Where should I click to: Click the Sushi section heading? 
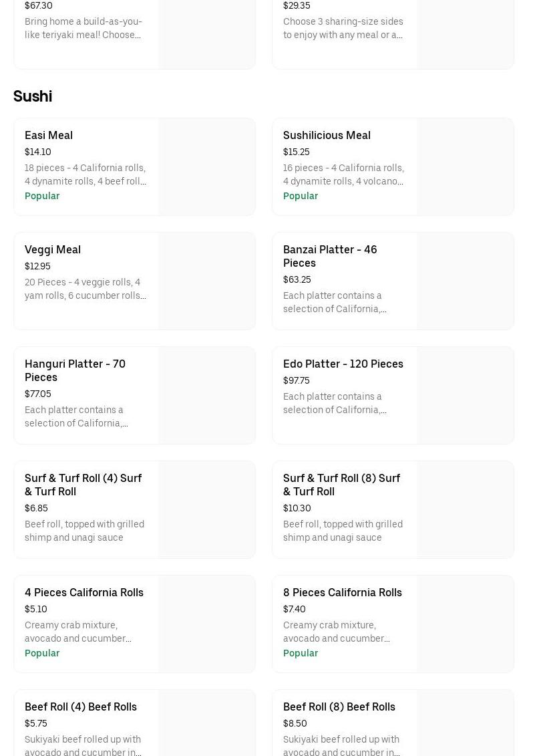[x=33, y=96]
